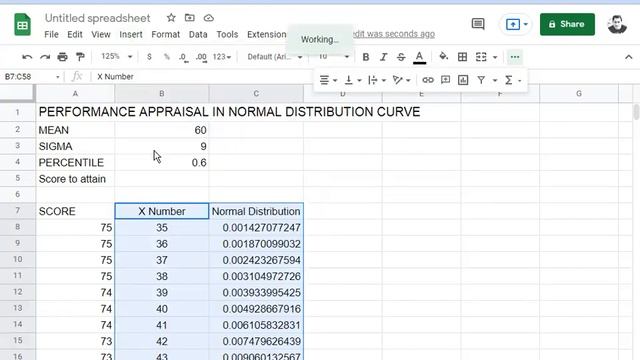Viewport: 640px width, 360px height.
Task: Toggle strikethrough formatting
Action: 401,57
